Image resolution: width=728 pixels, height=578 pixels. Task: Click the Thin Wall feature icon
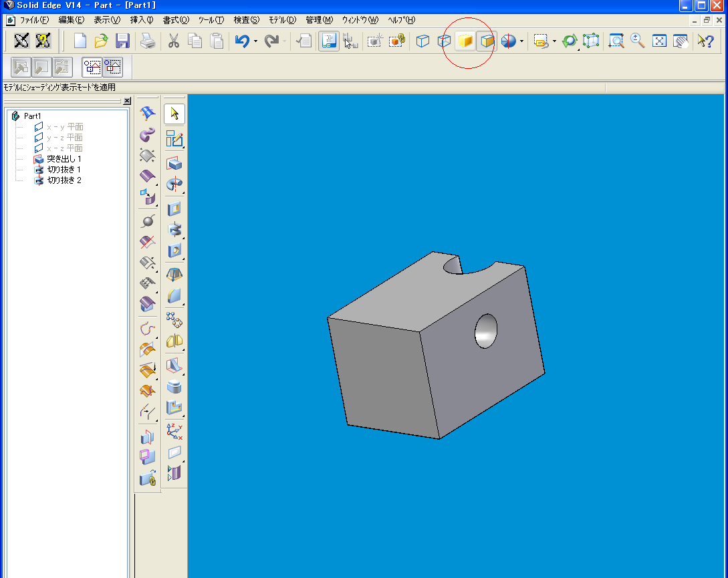point(174,386)
